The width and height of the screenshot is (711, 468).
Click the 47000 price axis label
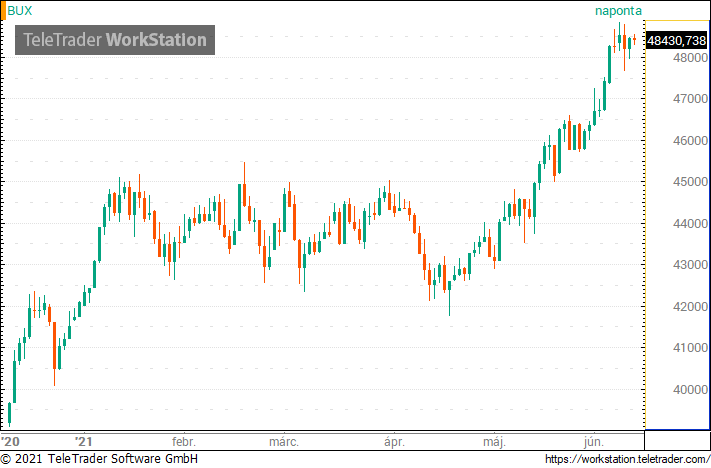(x=690, y=99)
